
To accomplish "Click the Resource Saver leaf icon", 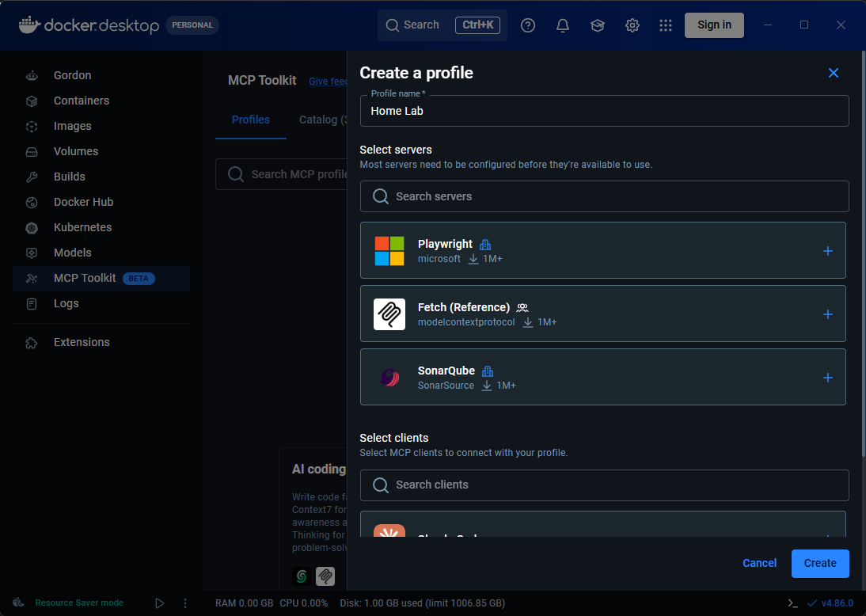I will coord(18,603).
